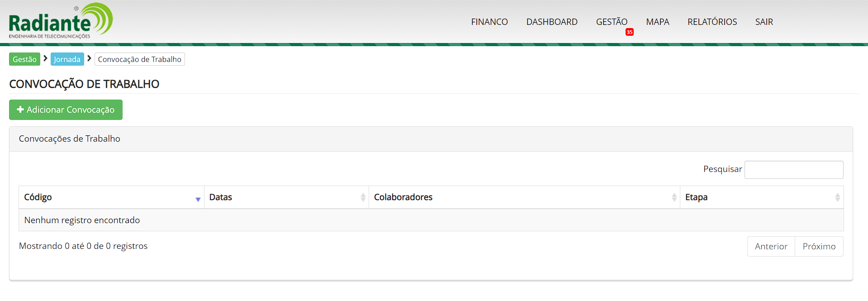Open the MAPA page
The width and height of the screenshot is (868, 301).
[657, 22]
